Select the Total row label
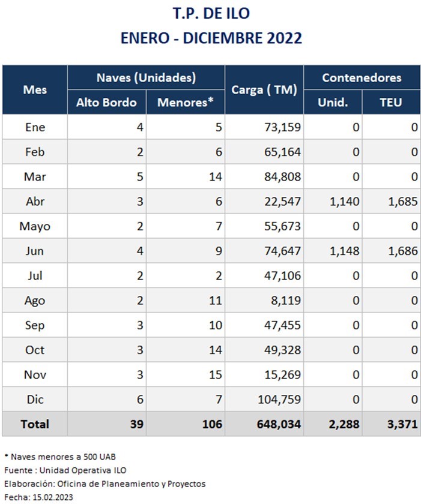 [35, 424]
